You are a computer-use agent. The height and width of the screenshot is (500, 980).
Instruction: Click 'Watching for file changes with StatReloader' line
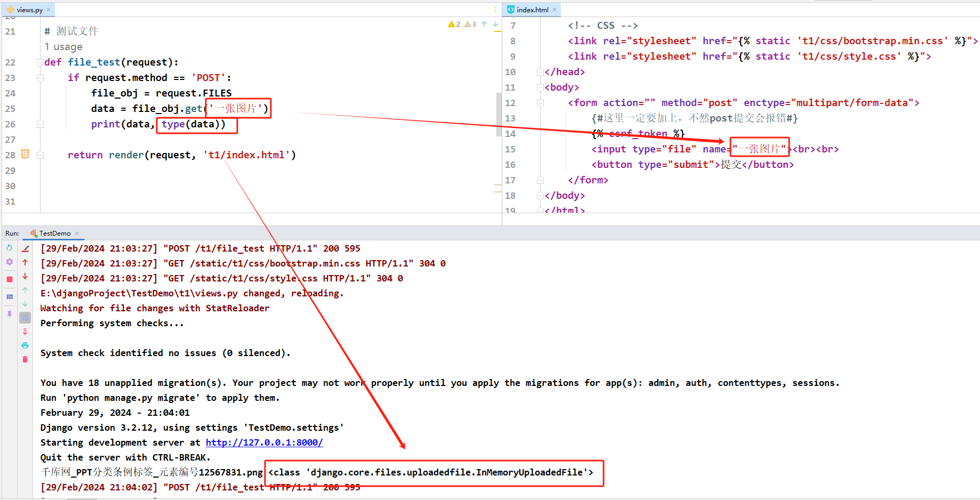click(x=155, y=308)
